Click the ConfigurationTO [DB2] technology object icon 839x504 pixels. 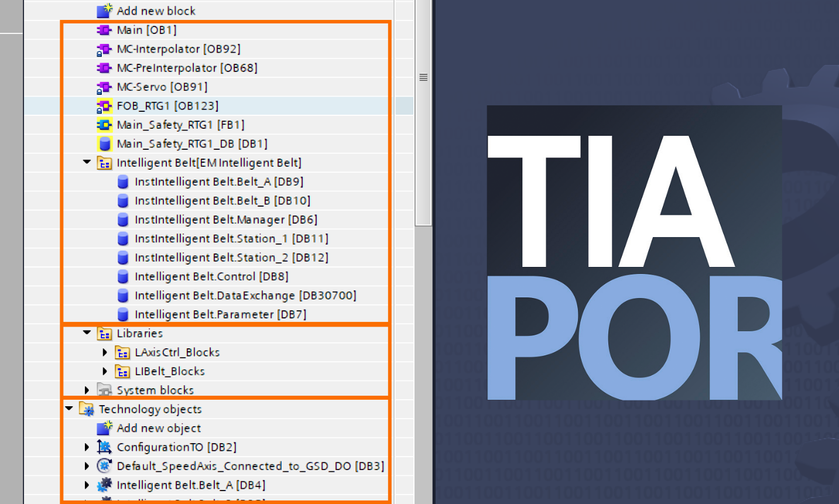[104, 447]
